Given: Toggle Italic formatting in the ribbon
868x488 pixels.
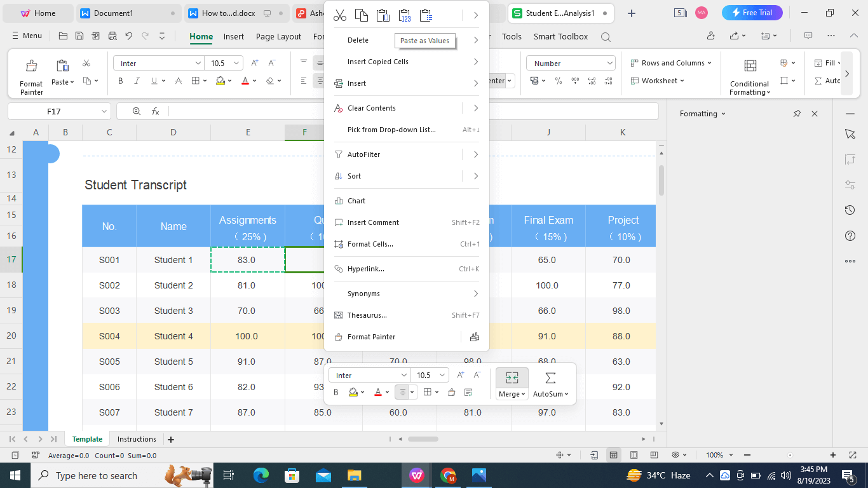Looking at the screenshot, I should (137, 81).
